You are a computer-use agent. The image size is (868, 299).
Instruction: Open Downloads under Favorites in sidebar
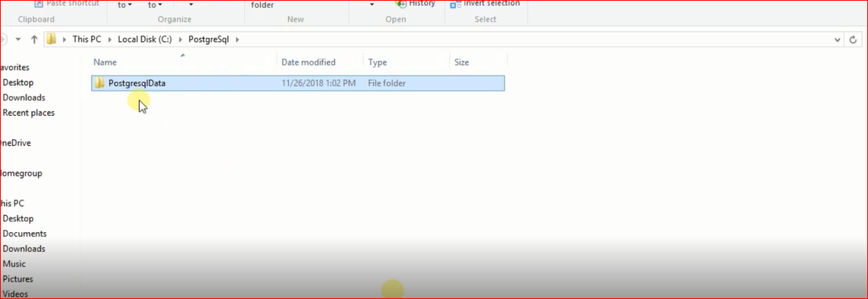point(24,97)
